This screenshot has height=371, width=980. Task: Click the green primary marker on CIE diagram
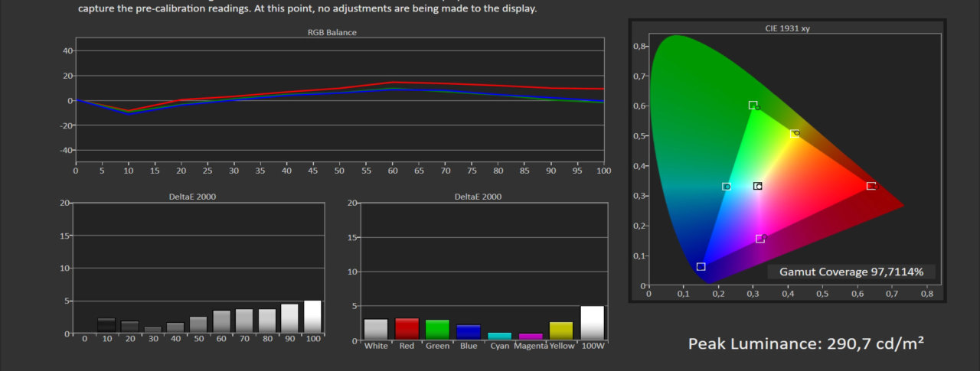coord(753,105)
